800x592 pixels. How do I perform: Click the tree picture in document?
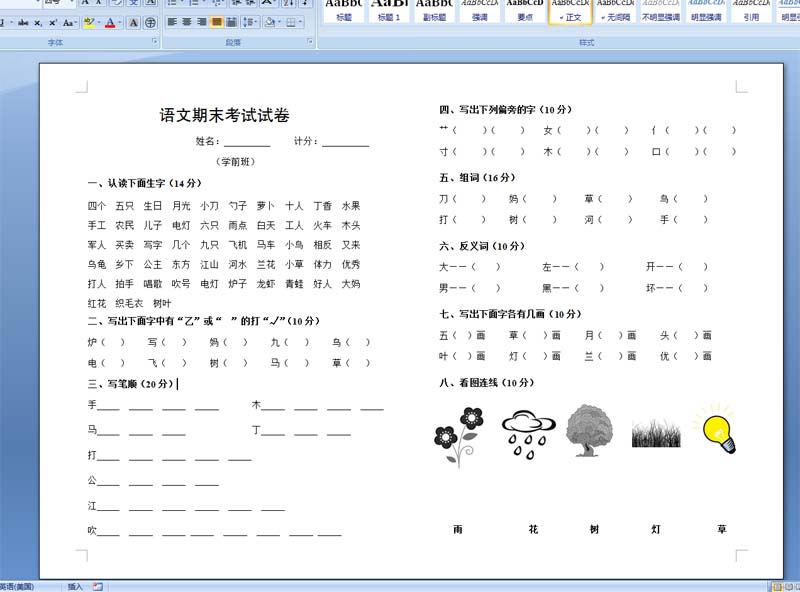pyautogui.click(x=589, y=430)
